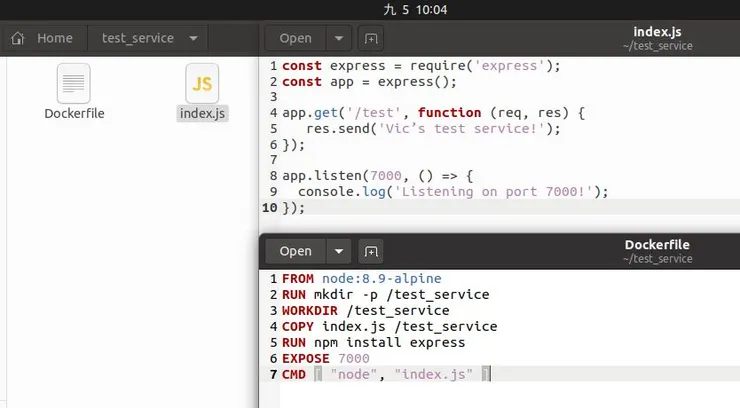Click the 'RUN npm install express' line
740x408 pixels.
pyautogui.click(x=373, y=342)
